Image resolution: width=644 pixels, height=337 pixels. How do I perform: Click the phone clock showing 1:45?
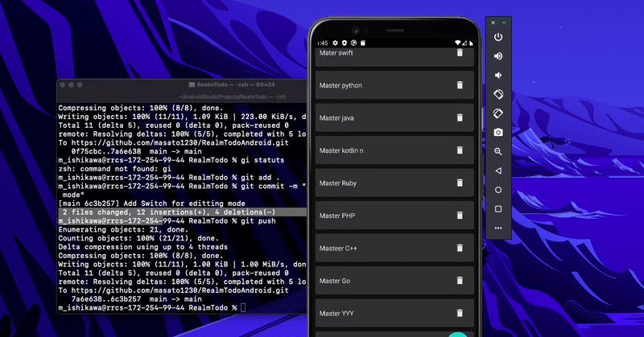tap(323, 43)
